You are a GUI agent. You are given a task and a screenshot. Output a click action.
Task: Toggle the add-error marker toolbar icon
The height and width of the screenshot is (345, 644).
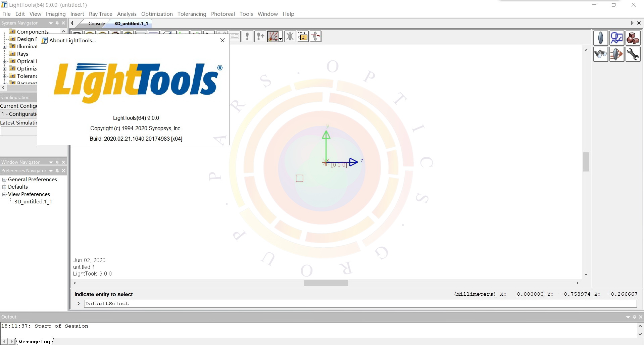[x=260, y=36]
